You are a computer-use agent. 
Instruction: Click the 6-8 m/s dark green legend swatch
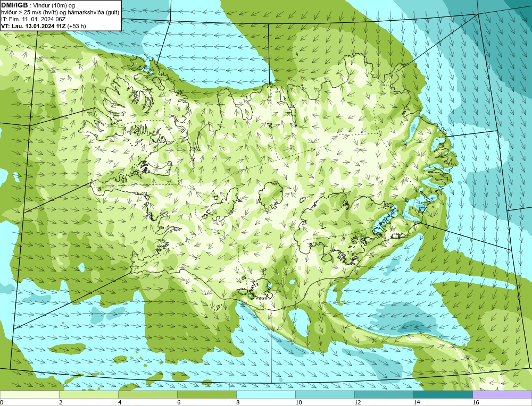(x=206, y=394)
